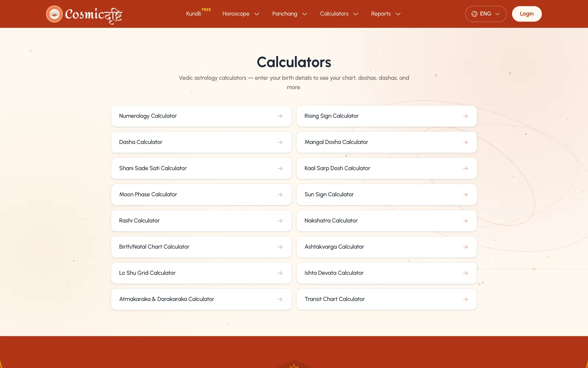Choose Ishta Devata Calculator
This screenshot has width=588, height=368.
[x=387, y=273]
